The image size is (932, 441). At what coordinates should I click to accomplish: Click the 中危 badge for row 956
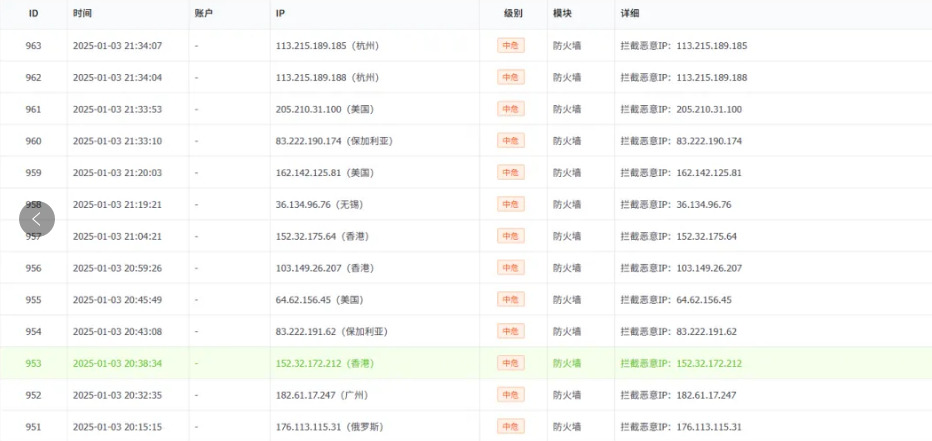coord(511,268)
